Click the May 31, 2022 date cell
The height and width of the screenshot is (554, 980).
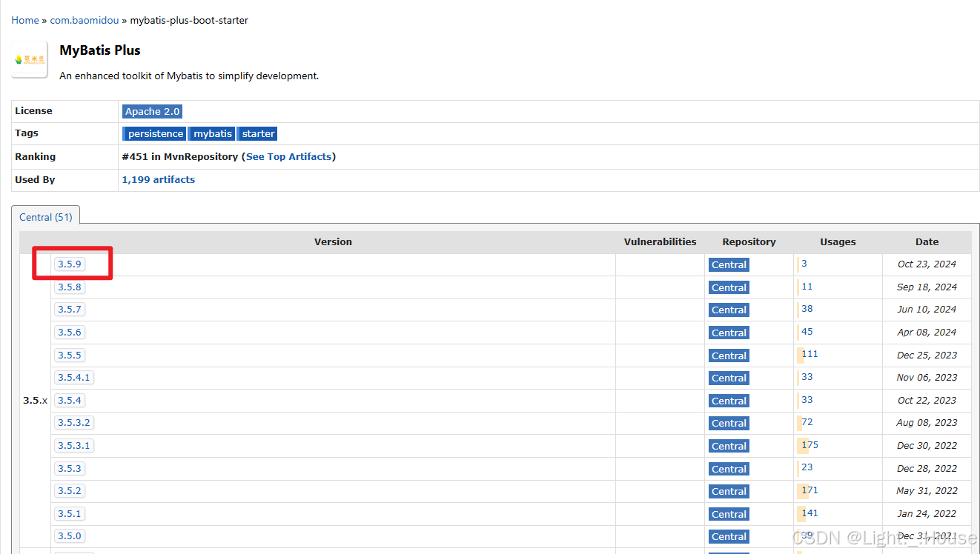click(x=927, y=491)
